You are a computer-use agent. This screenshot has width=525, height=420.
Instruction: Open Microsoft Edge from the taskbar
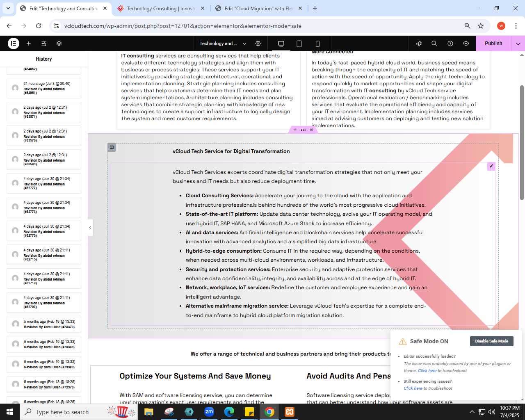point(229,412)
